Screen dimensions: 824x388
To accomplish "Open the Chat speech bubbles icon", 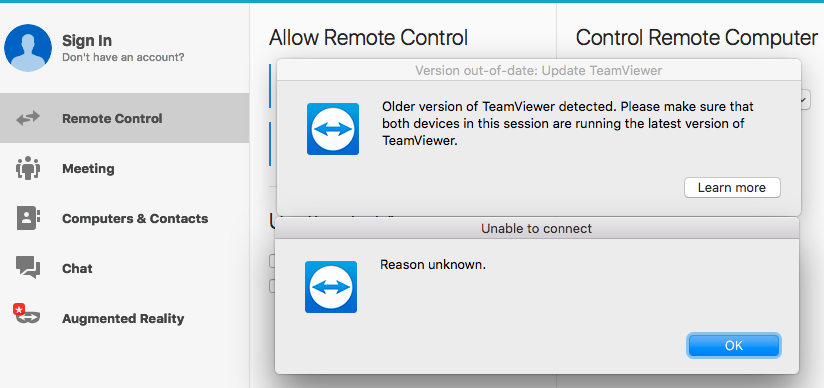I will coord(28,268).
